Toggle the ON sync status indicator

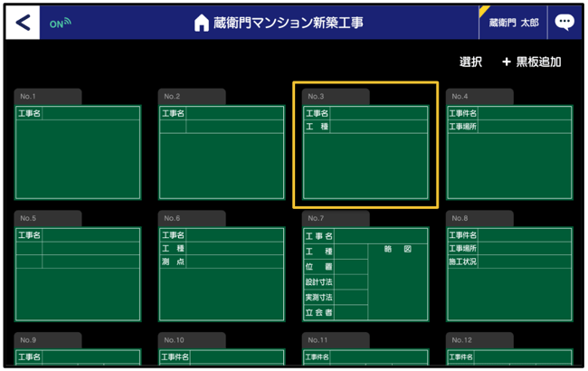pyautogui.click(x=61, y=24)
